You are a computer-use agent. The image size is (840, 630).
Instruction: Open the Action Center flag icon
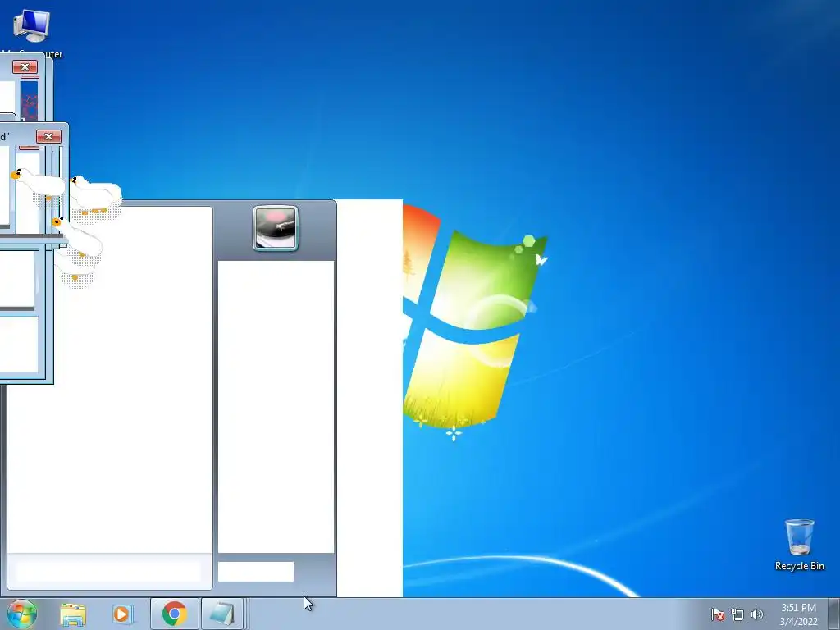pyautogui.click(x=717, y=614)
